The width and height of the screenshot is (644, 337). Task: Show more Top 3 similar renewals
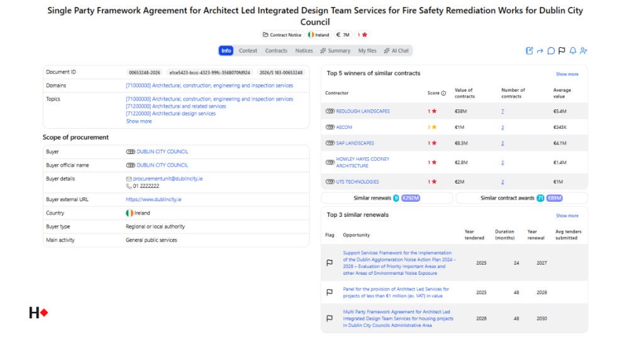click(567, 216)
